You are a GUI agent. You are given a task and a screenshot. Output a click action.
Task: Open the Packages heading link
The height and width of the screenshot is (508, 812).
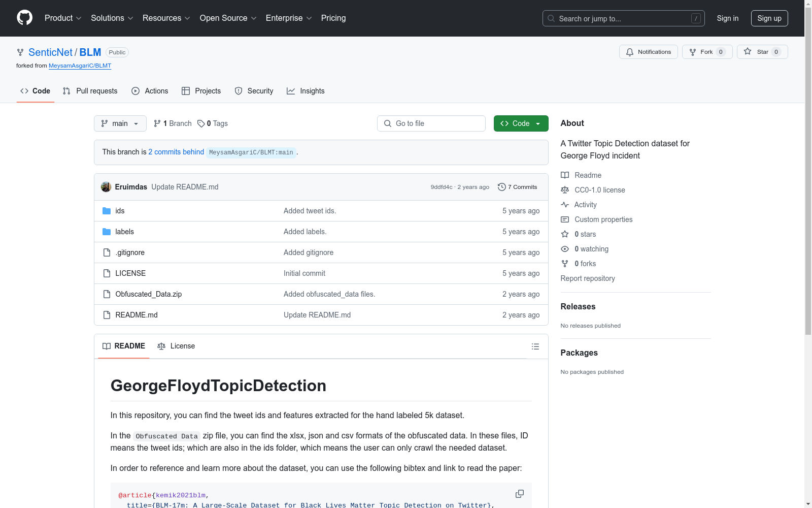pos(579,353)
